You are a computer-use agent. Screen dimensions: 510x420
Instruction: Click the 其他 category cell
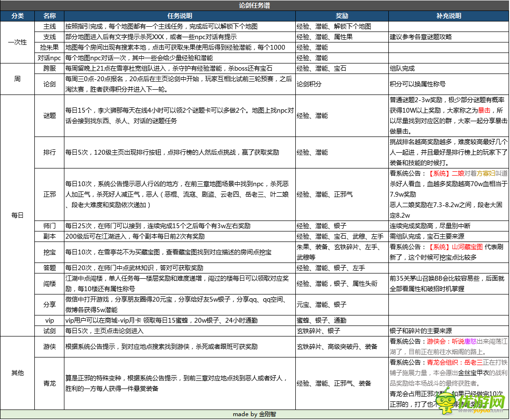pyautogui.click(x=17, y=374)
